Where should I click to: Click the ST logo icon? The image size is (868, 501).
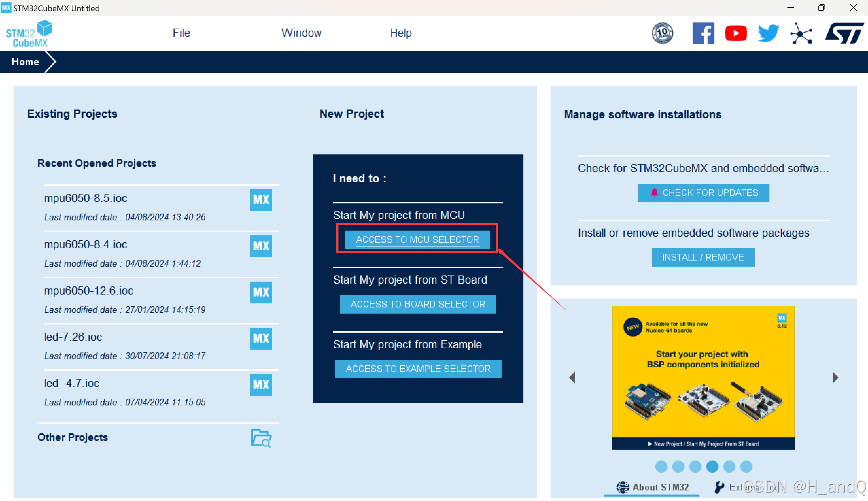(844, 33)
